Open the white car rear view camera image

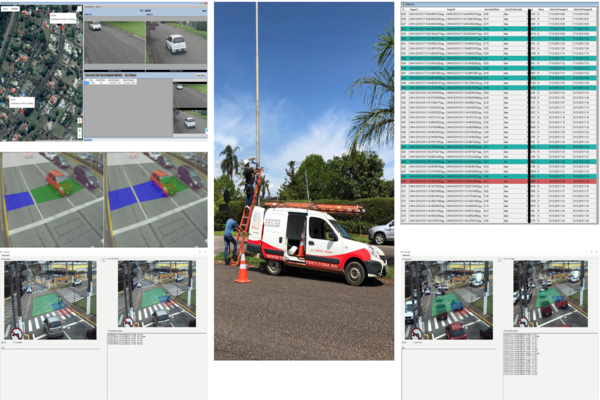(176, 43)
